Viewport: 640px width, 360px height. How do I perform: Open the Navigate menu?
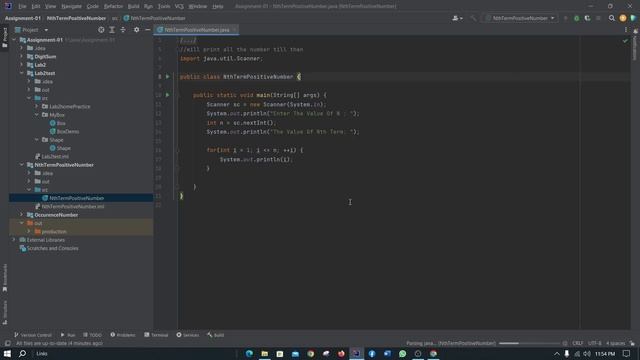[71, 6]
